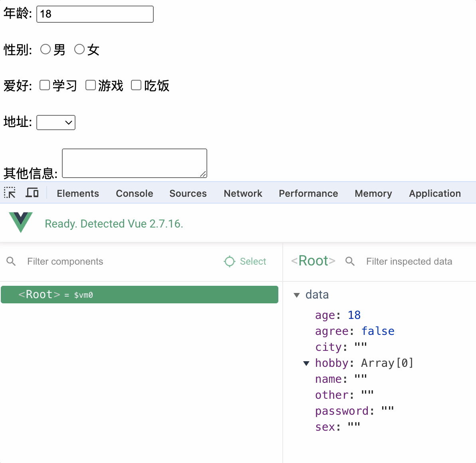Open the Application tab
This screenshot has width=476, height=463.
click(x=435, y=193)
